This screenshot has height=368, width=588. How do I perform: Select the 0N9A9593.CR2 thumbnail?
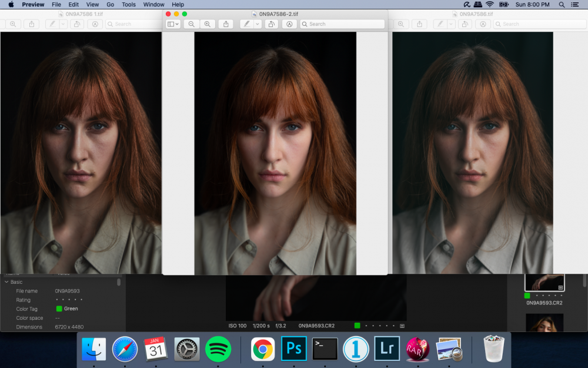click(x=544, y=283)
